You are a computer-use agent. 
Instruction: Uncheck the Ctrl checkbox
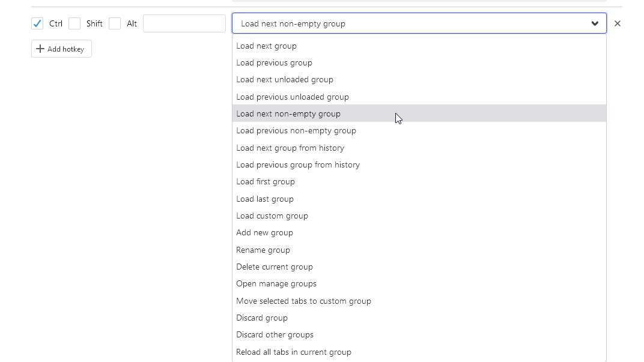(37, 23)
